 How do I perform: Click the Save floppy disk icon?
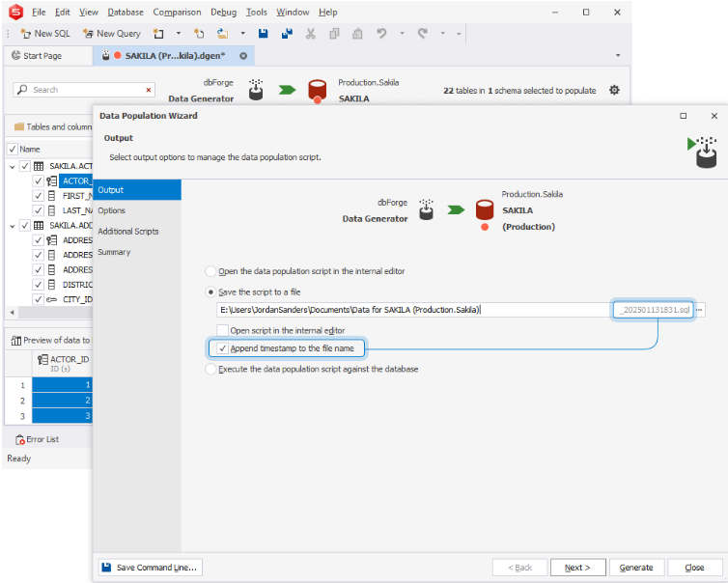coord(264,34)
